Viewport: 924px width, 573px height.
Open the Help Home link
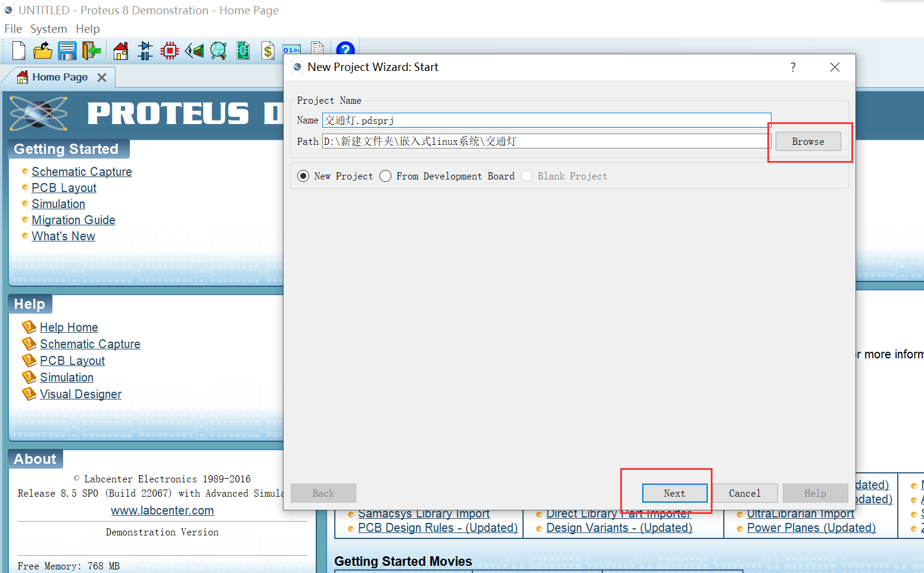pyautogui.click(x=69, y=327)
